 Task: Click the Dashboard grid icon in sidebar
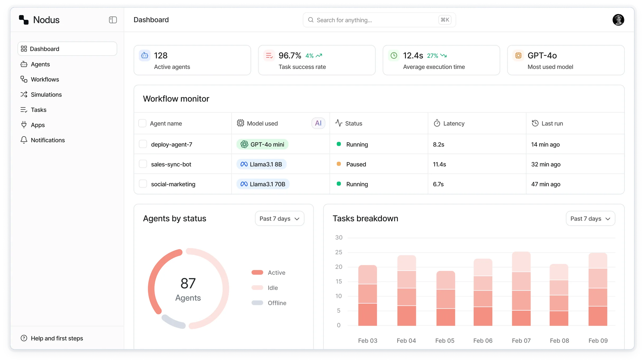24,49
